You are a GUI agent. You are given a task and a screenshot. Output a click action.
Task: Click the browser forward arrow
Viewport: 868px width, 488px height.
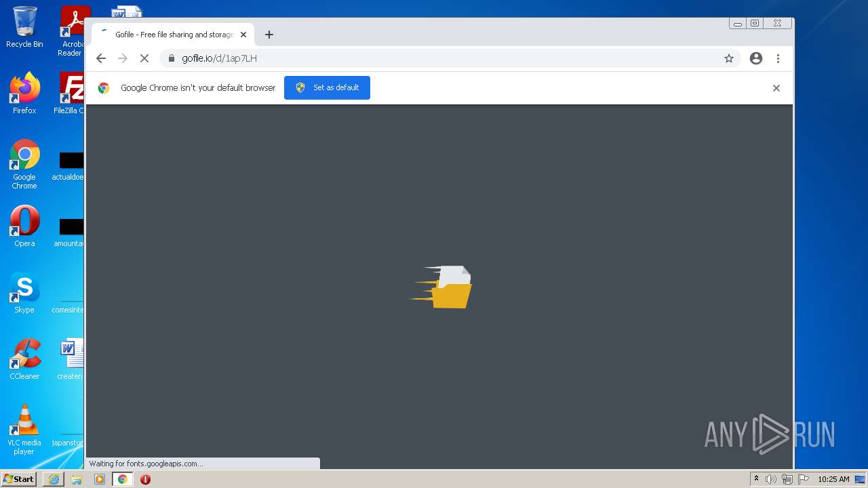(x=123, y=58)
